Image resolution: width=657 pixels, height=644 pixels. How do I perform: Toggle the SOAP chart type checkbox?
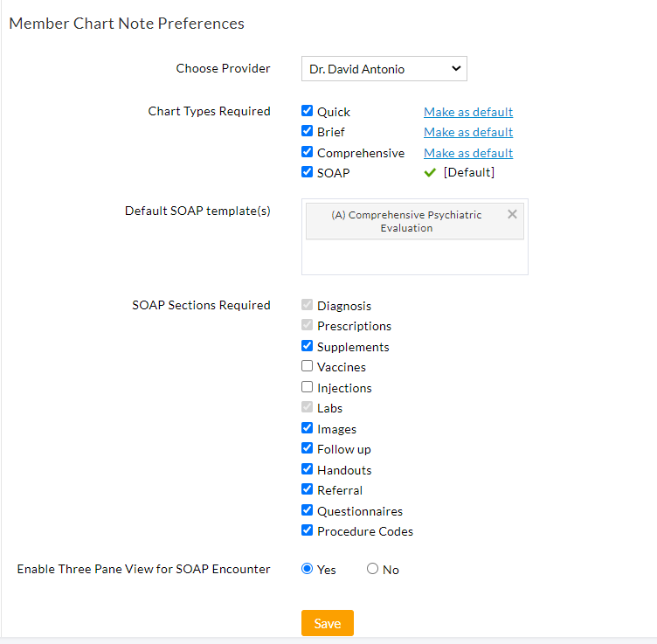point(308,172)
